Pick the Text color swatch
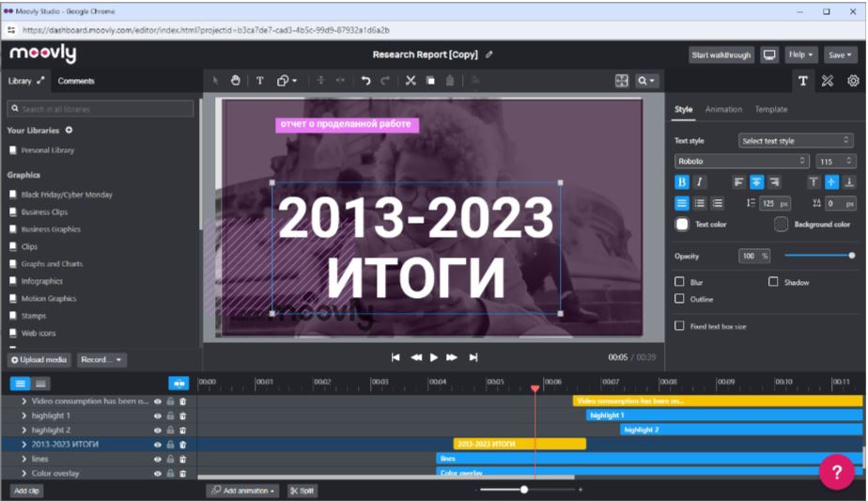This screenshot has width=868, height=501. [682, 224]
